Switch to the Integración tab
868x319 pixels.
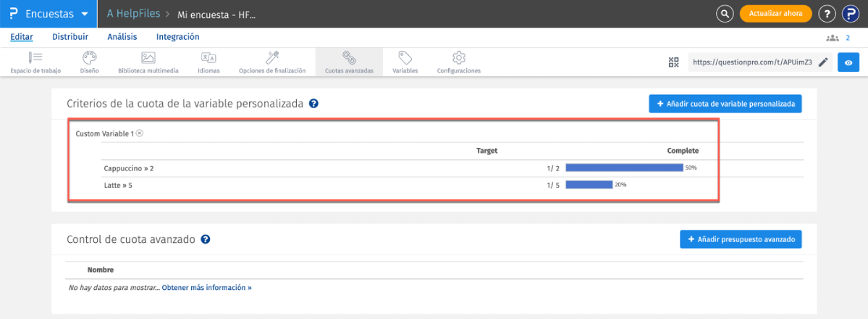177,37
